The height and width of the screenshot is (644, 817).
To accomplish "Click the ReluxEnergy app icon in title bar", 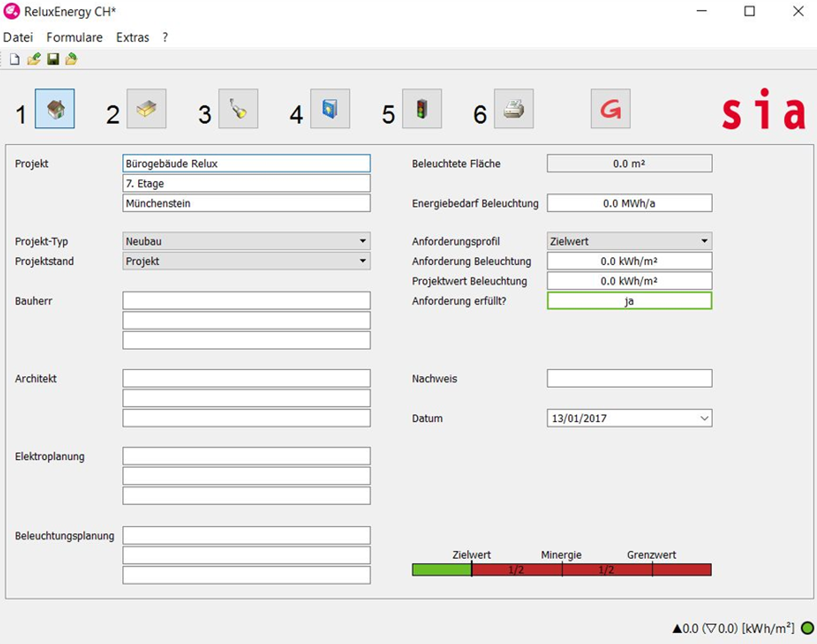I will [12, 11].
